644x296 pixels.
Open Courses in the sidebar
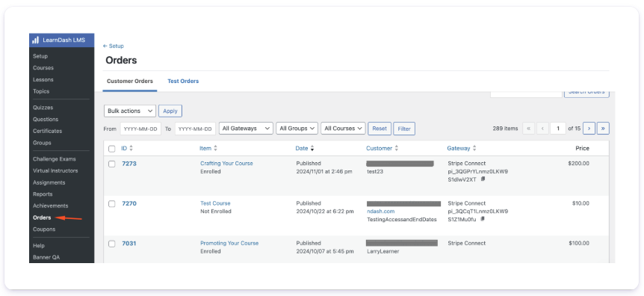(43, 68)
